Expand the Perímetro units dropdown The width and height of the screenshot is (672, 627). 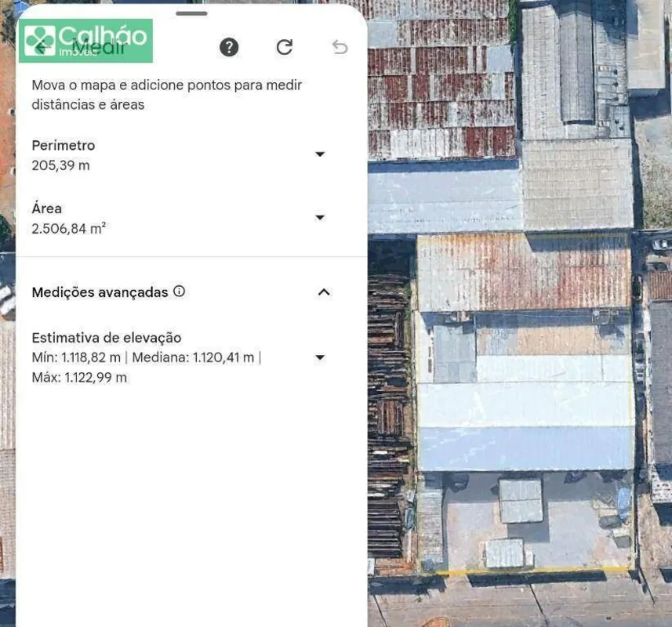[x=320, y=154]
